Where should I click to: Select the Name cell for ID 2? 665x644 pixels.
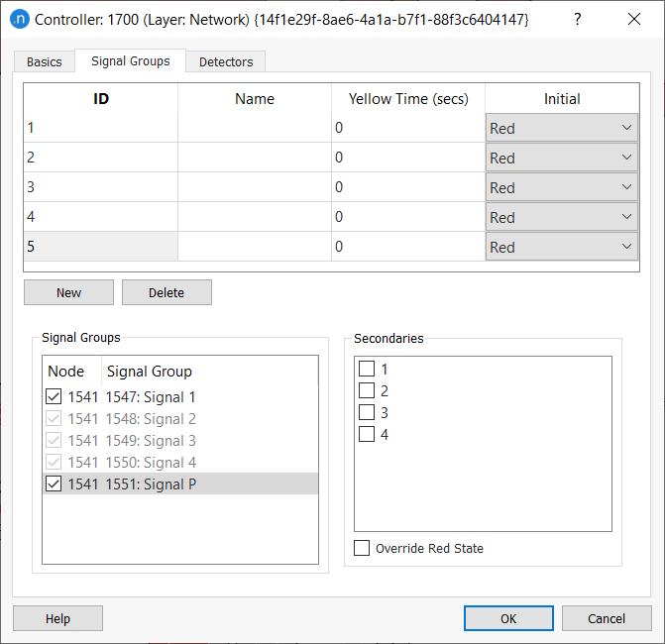click(x=255, y=158)
